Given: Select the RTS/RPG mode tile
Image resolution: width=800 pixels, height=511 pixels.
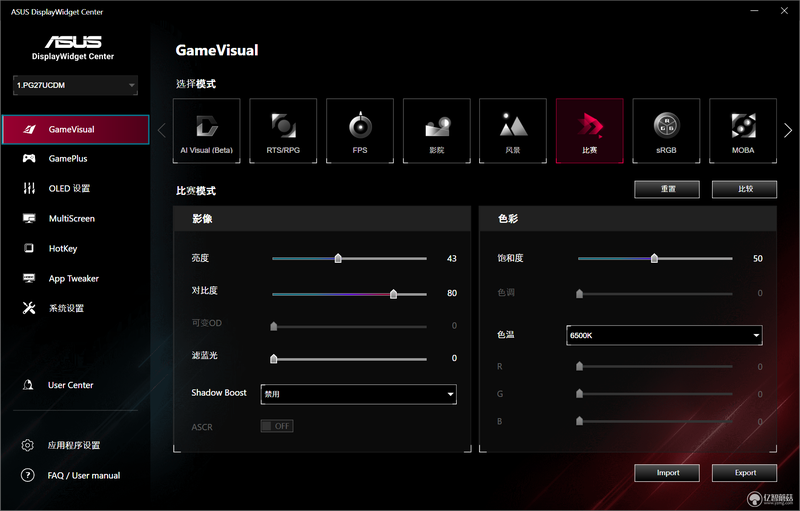Looking at the screenshot, I should (x=283, y=131).
